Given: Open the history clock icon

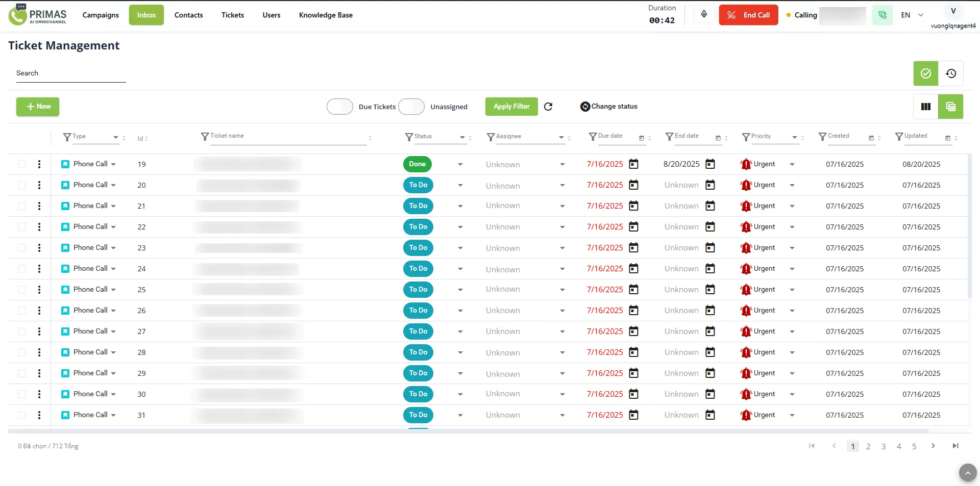Looking at the screenshot, I should point(950,73).
